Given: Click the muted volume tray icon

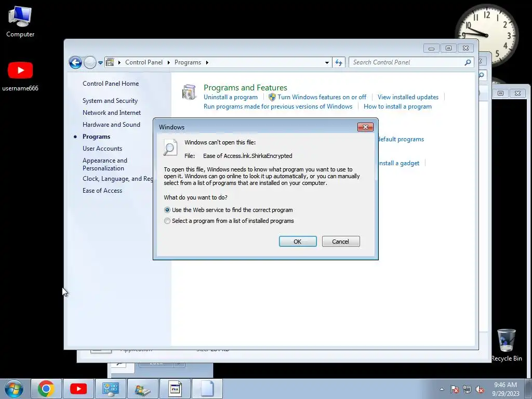Looking at the screenshot, I should (480, 389).
